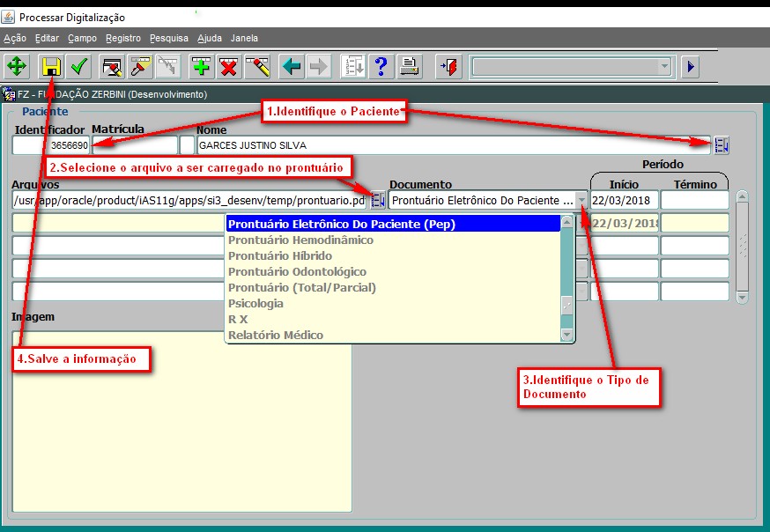Click the printer icon in toolbar
The image size is (770, 532).
(x=410, y=66)
